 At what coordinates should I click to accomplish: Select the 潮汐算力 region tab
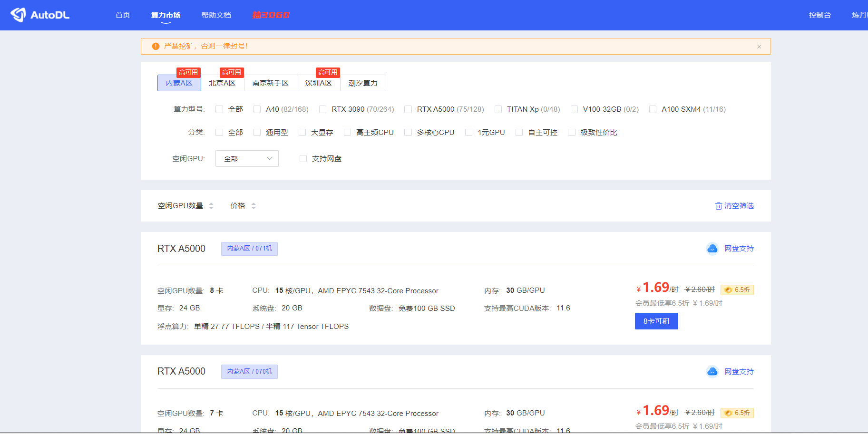363,83
